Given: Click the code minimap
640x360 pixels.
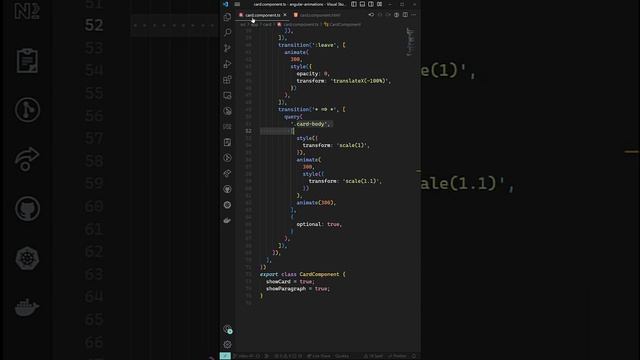Looking at the screenshot, I should point(410,42).
